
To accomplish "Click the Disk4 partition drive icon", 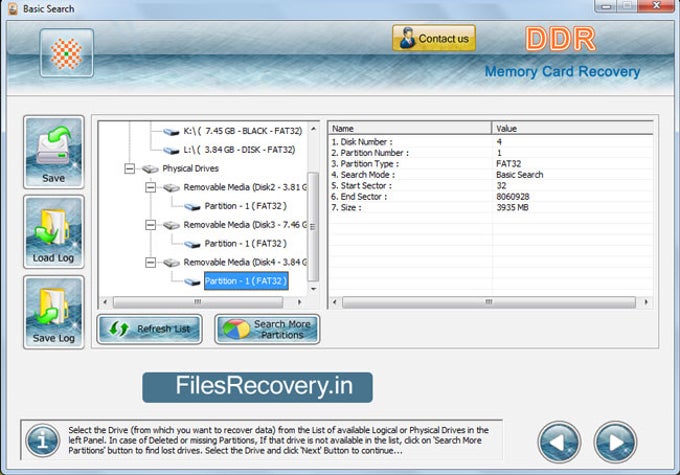I will (192, 282).
